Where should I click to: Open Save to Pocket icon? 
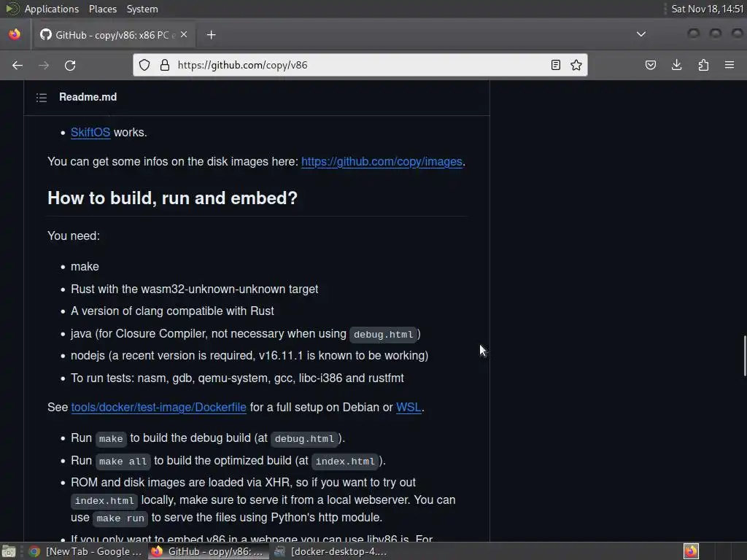(651, 65)
